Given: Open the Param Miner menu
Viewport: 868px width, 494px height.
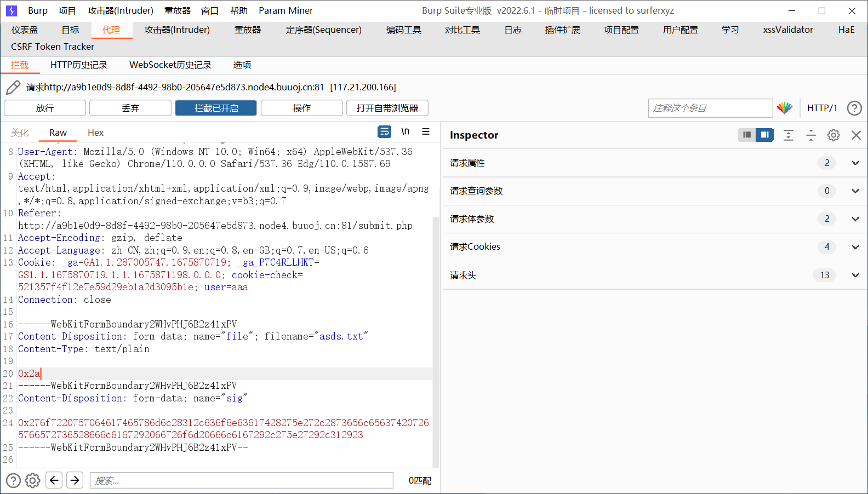Looking at the screenshot, I should (285, 10).
